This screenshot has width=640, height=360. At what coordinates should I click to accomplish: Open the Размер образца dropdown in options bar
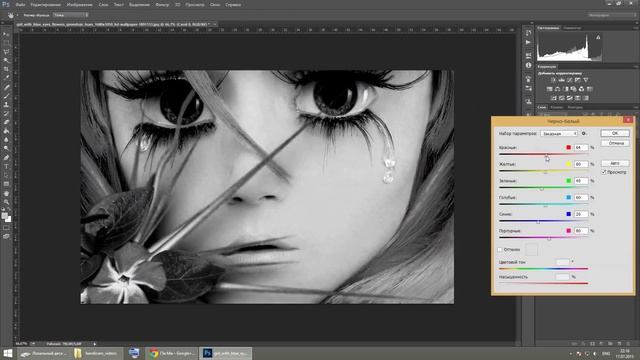click(x=70, y=15)
